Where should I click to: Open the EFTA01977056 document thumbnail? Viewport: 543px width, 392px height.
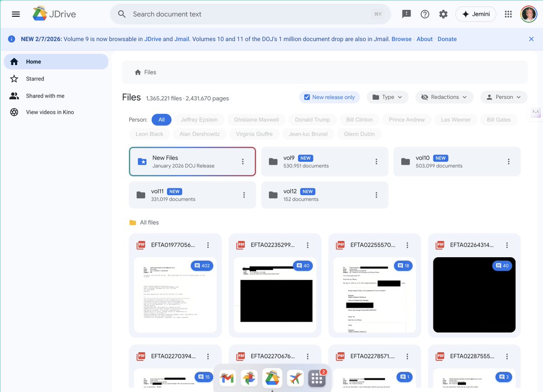[x=176, y=295]
